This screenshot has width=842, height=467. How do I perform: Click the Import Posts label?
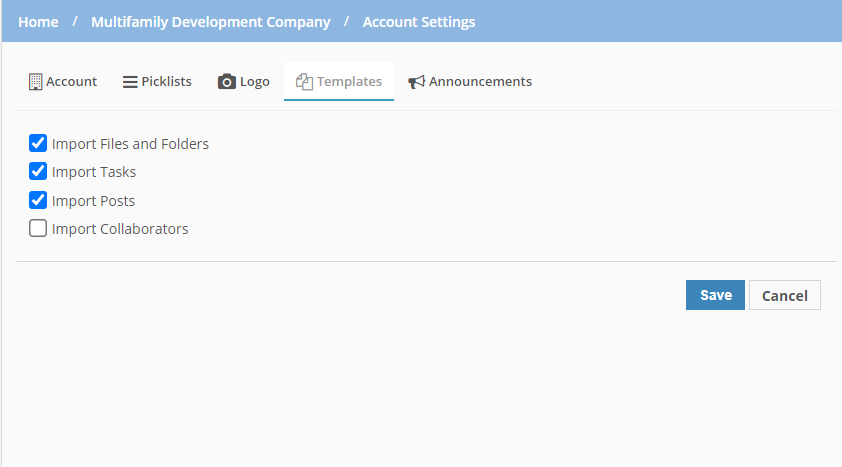point(93,201)
